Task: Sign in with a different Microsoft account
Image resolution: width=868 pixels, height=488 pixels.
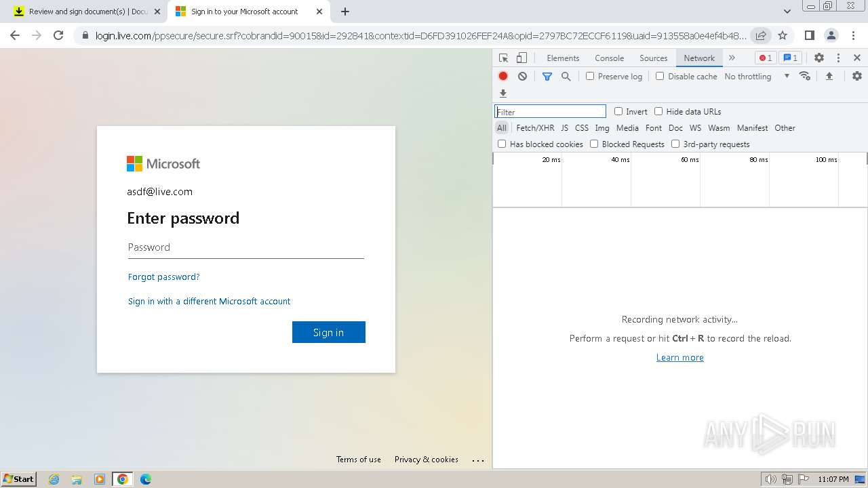Action: tap(209, 301)
